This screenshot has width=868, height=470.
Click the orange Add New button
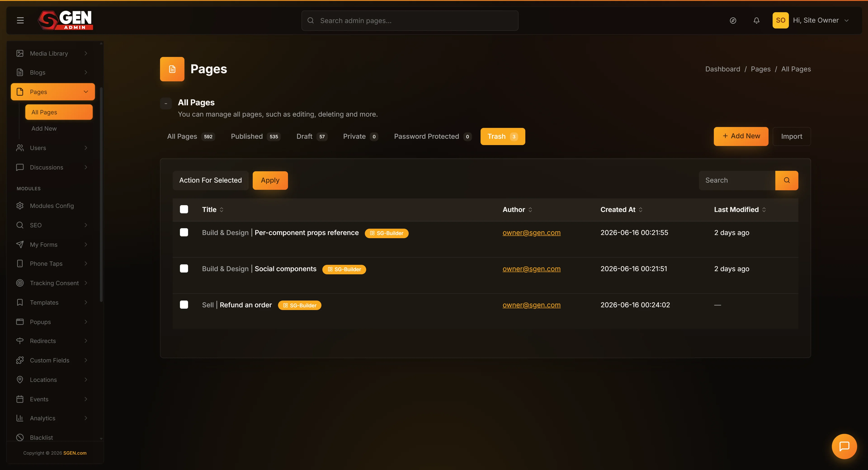tap(741, 136)
